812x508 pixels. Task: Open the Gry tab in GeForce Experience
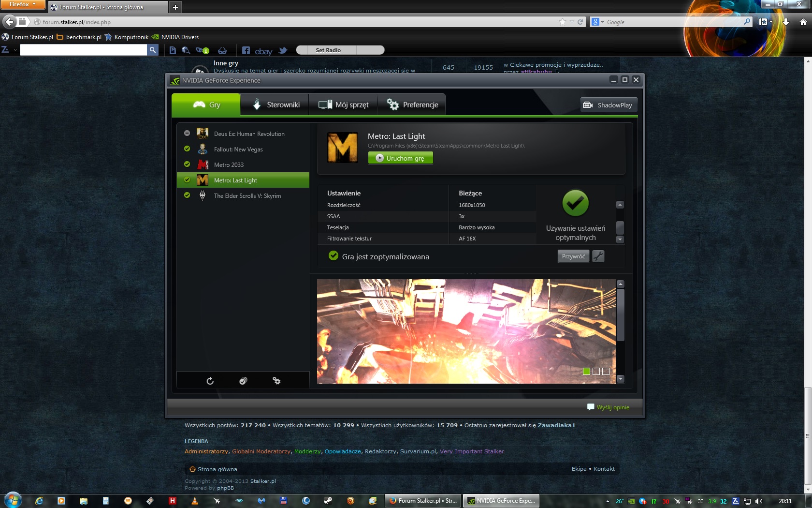[206, 105]
